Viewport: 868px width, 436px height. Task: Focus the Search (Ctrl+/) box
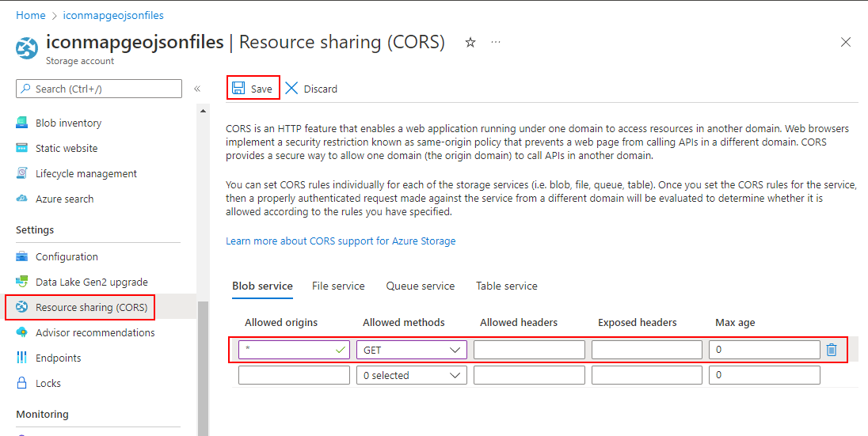99,89
